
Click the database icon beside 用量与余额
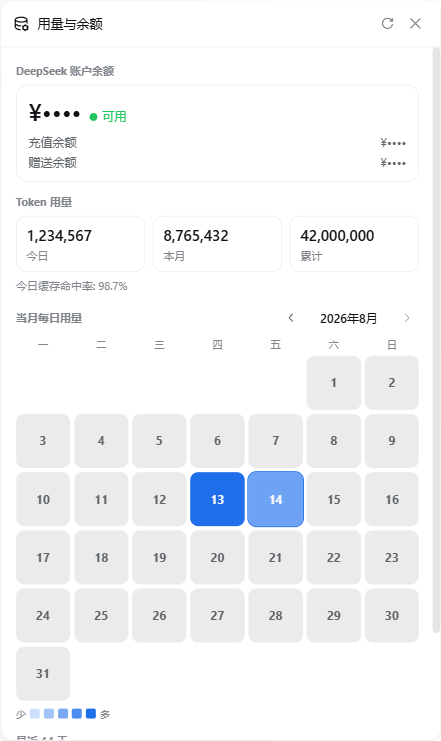(21, 24)
